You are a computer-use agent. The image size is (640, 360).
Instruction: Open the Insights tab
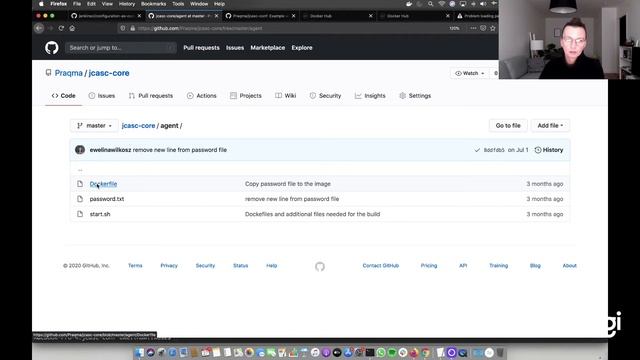point(370,96)
